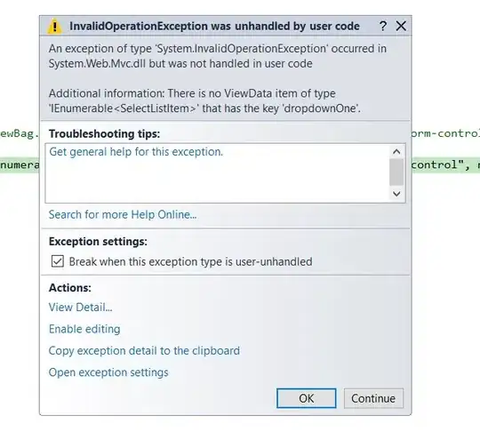Click the highlighted green code line at right

click(x=445, y=165)
